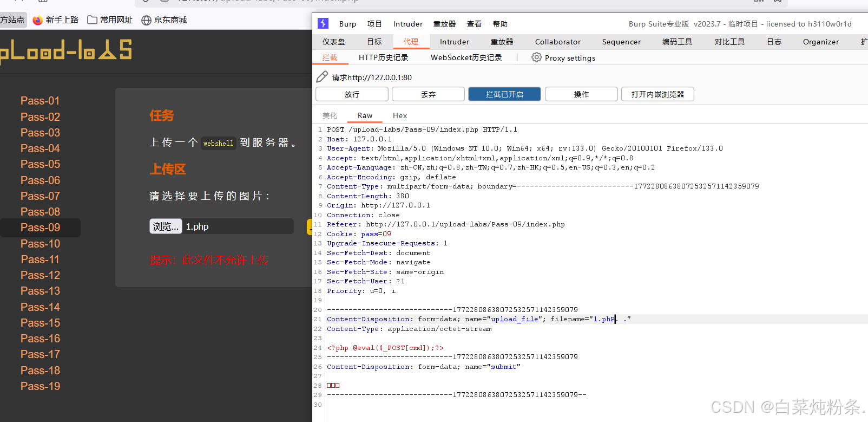This screenshot has width=868, height=422.
Task: Open the 对比工具 tab
Action: (x=729, y=42)
